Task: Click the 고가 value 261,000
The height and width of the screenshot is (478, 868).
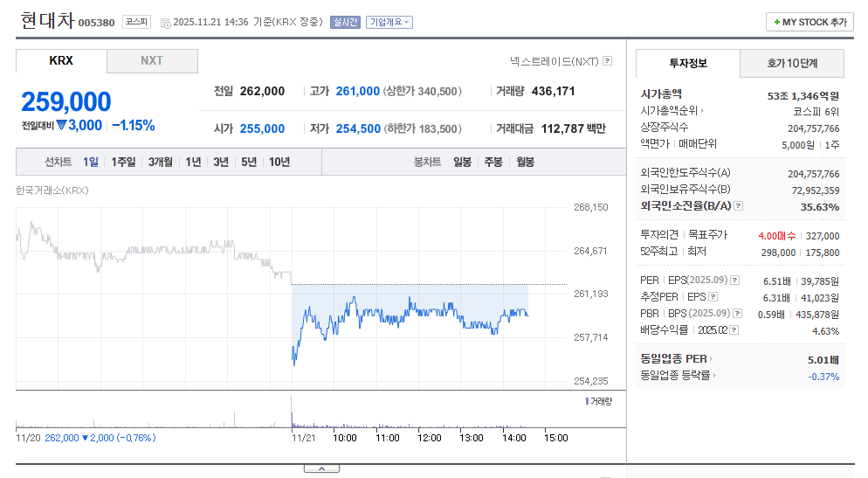Action: tap(358, 92)
